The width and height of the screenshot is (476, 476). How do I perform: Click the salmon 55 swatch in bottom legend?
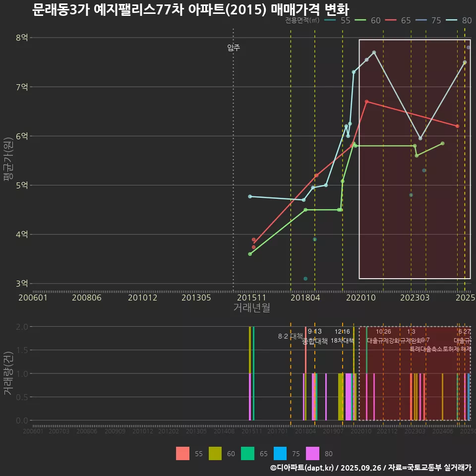tap(183, 453)
